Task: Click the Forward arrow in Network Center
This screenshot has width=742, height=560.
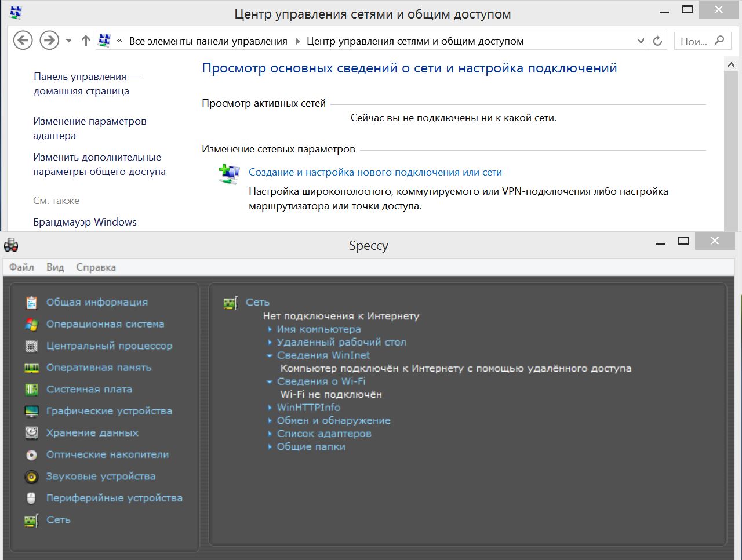Action: 49,41
